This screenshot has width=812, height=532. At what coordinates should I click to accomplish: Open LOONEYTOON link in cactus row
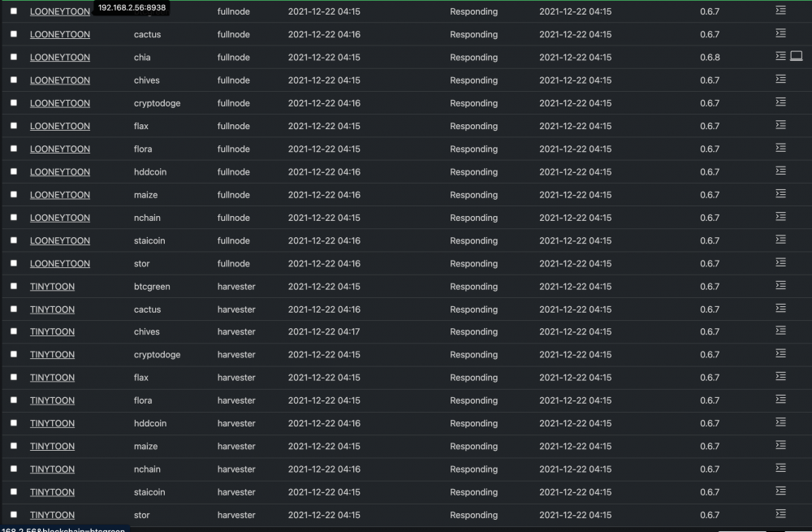click(x=60, y=34)
